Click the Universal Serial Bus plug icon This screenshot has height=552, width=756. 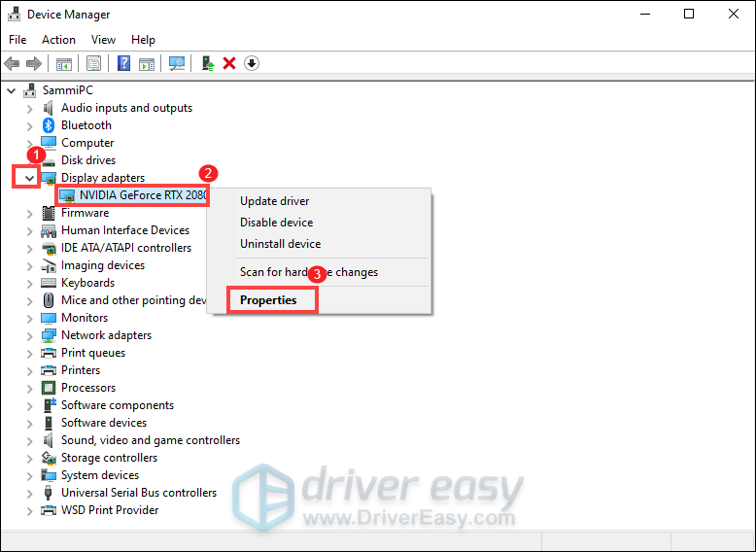click(x=49, y=493)
